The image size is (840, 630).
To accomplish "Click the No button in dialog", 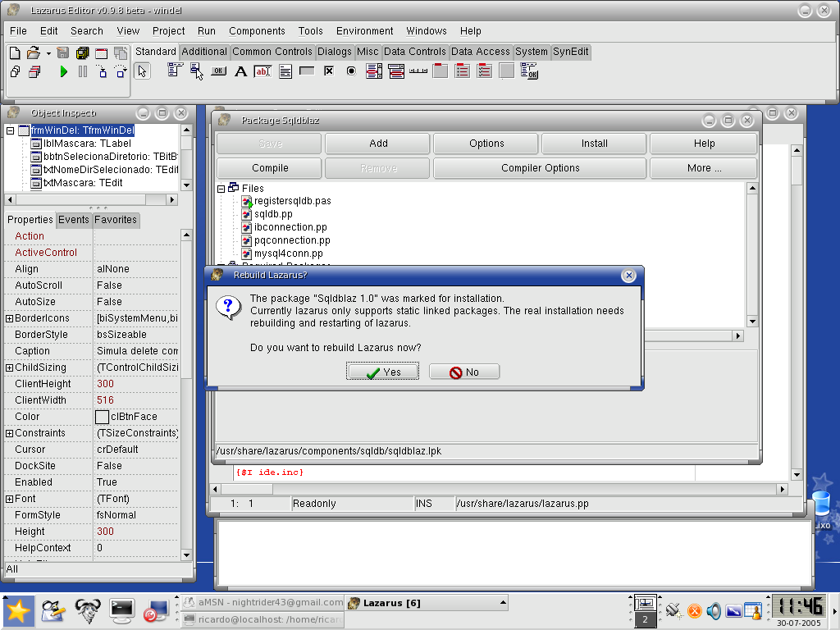I will point(464,372).
